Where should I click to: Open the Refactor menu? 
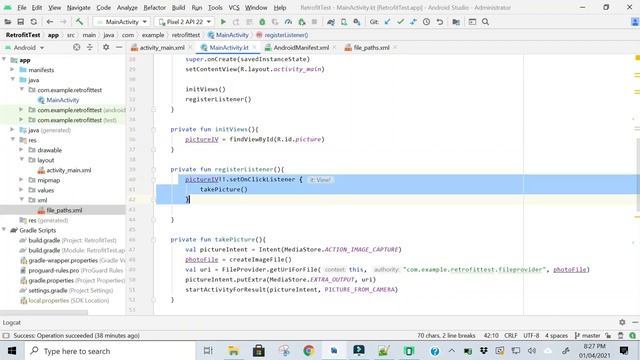click(155, 7)
